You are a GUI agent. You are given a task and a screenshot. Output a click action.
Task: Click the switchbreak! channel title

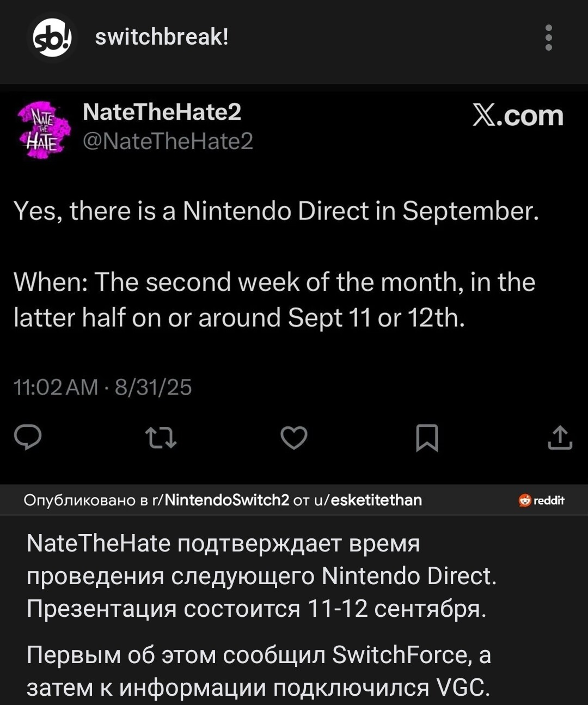(162, 37)
